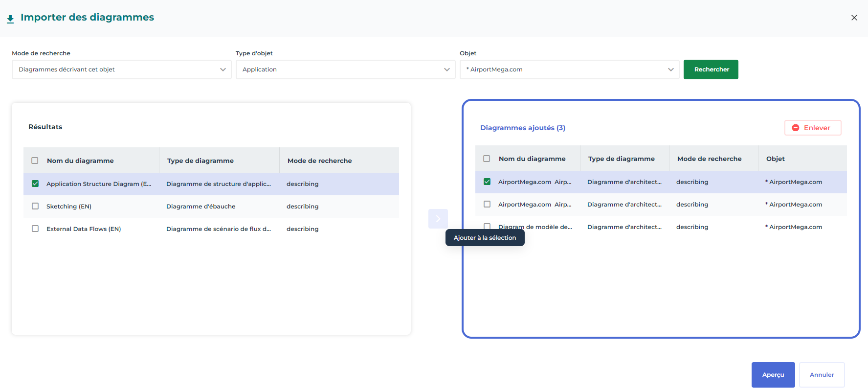The image size is (868, 392).
Task: Click the add-to-selection arrow button
Action: [438, 219]
